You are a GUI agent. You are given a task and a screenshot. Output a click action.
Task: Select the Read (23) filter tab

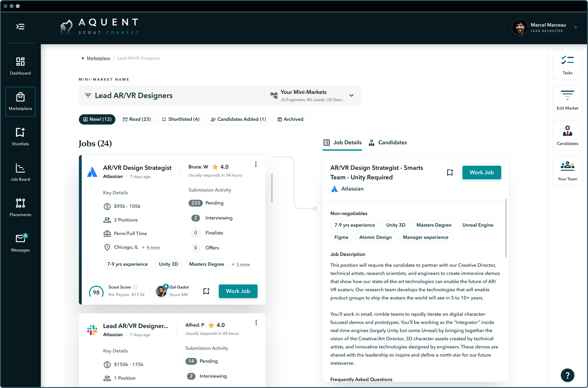tap(137, 119)
